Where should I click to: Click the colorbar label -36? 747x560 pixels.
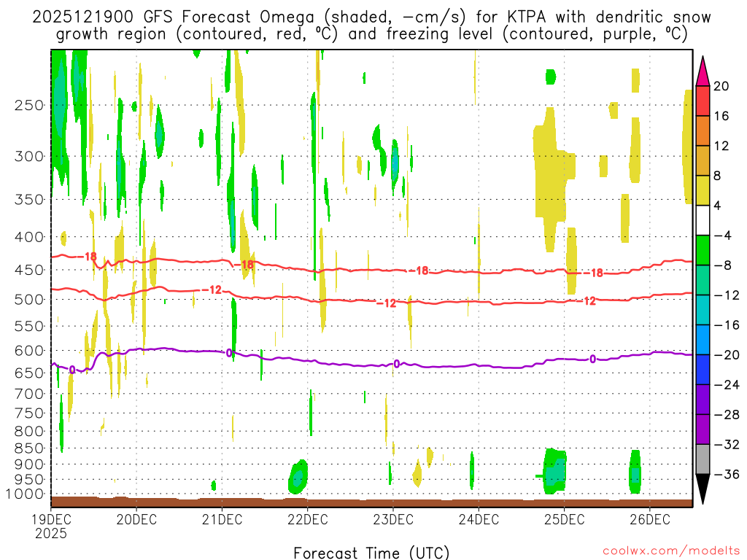click(x=727, y=474)
